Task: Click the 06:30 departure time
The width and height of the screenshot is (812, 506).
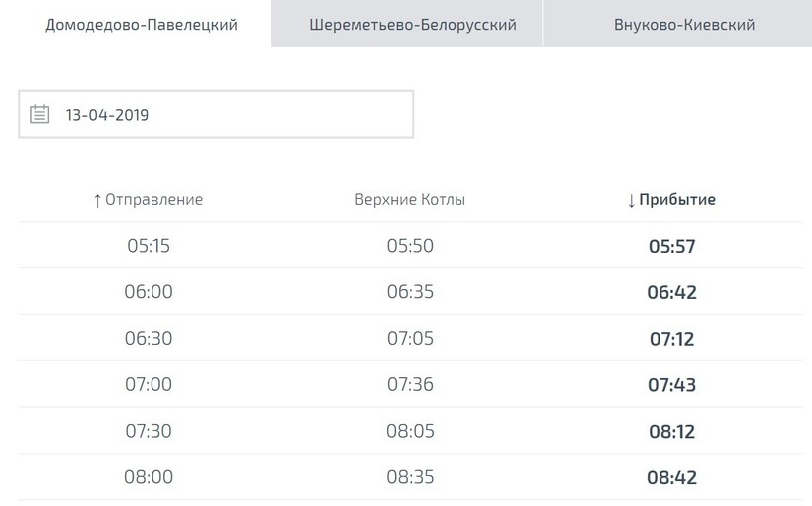Action: pos(149,338)
